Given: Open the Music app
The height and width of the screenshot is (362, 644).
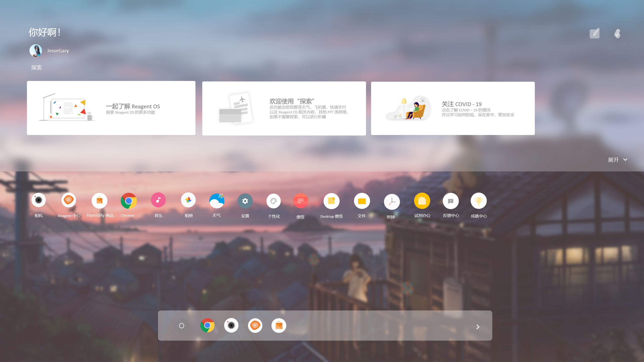Looking at the screenshot, I should tap(158, 200).
